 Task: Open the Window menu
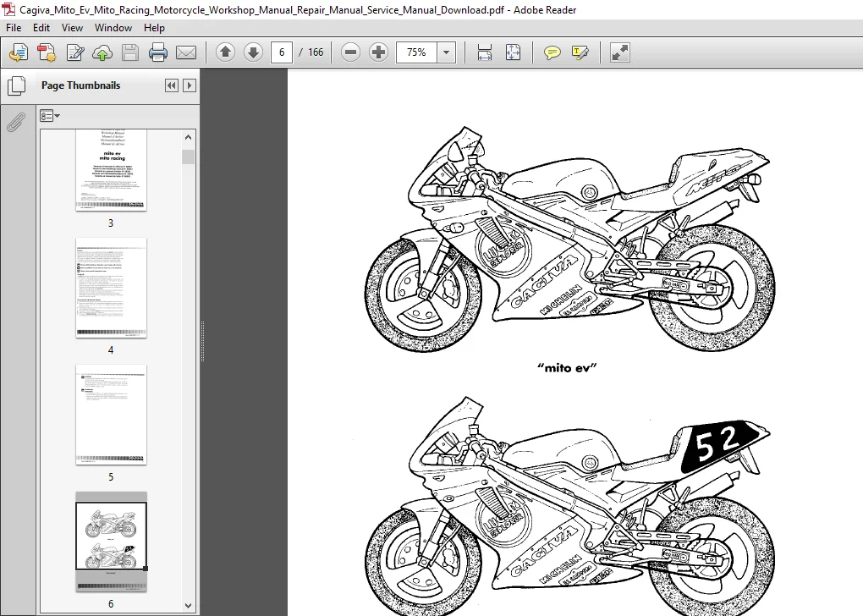(113, 28)
